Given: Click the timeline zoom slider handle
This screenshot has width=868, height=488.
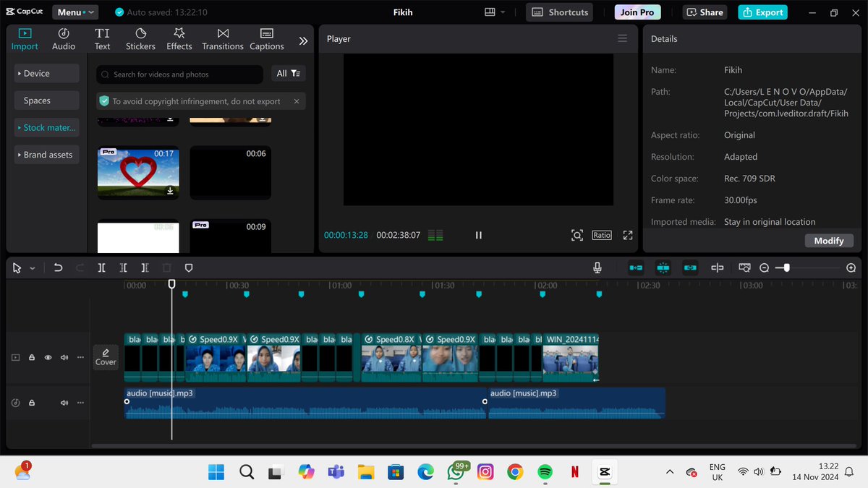Looking at the screenshot, I should click(x=786, y=267).
